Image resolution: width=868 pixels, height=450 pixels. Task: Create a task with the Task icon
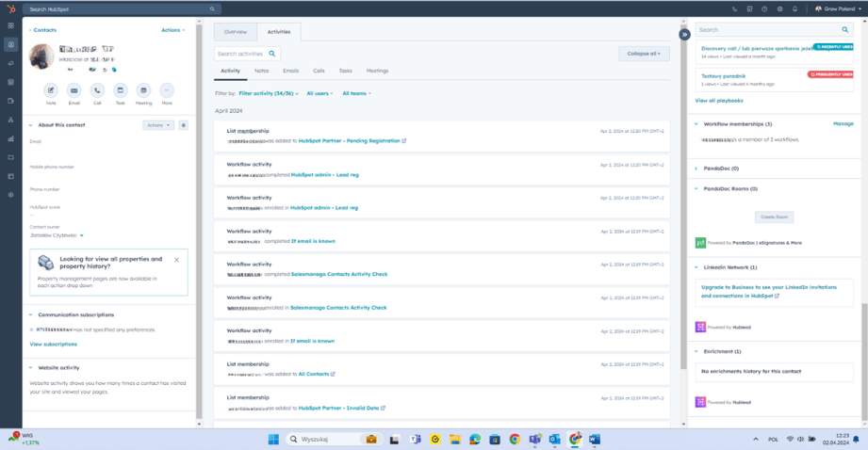pos(120,90)
